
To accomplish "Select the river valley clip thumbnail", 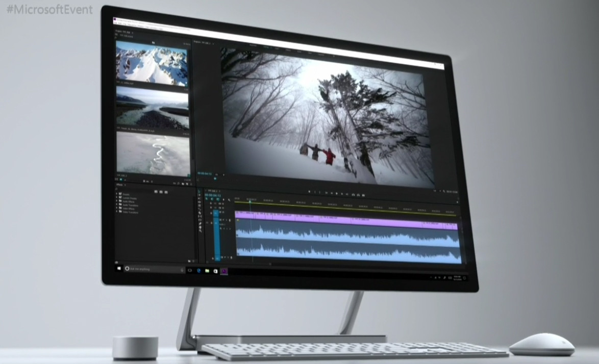I will 153,109.
